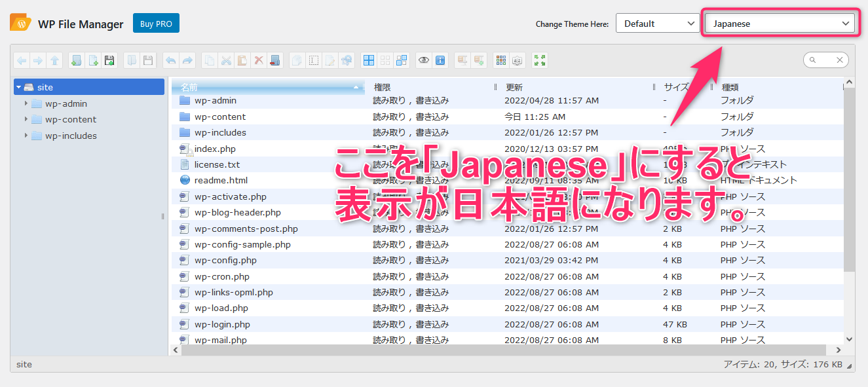Create a new folder
The image size is (868, 387).
tap(77, 60)
